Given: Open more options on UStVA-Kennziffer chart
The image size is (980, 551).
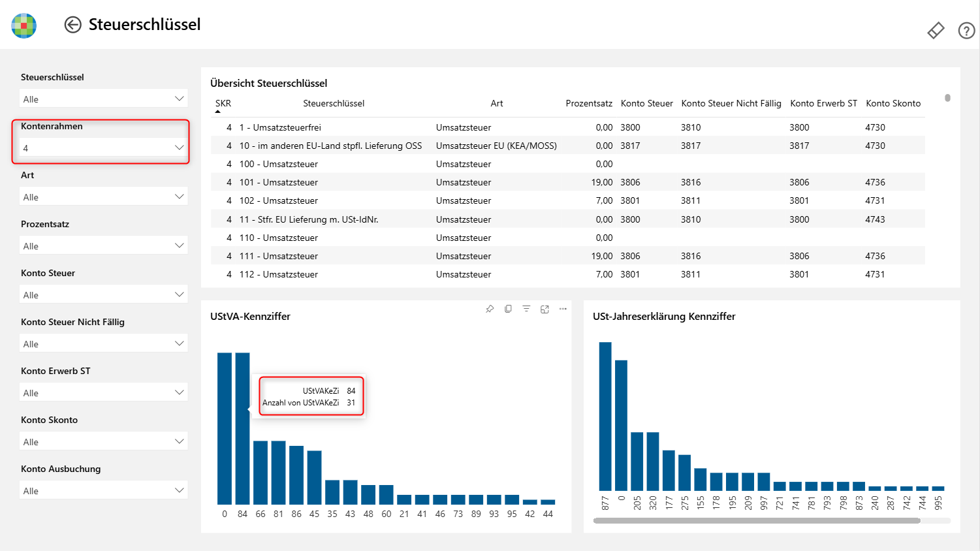Looking at the screenshot, I should pos(563,309).
